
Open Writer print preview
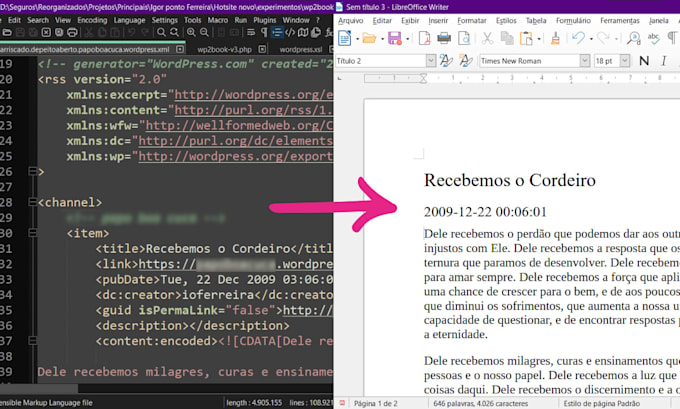(464, 38)
